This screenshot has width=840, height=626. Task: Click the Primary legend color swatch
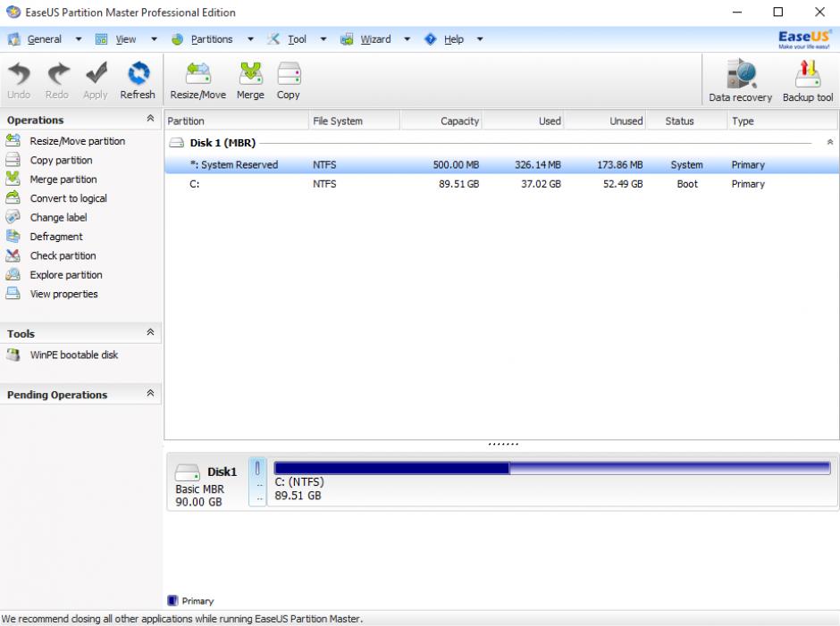click(172, 600)
